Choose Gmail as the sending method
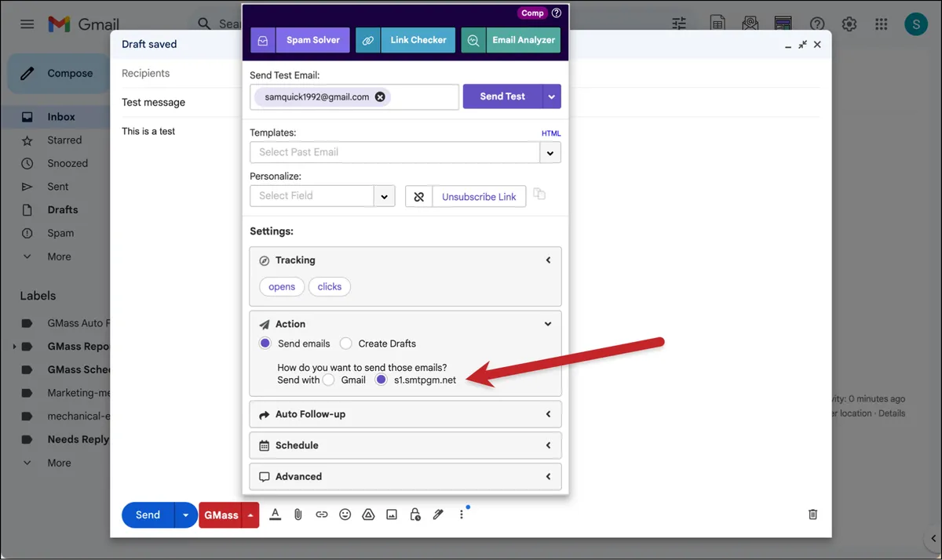Screen dimensions: 942x560 [x=329, y=380]
